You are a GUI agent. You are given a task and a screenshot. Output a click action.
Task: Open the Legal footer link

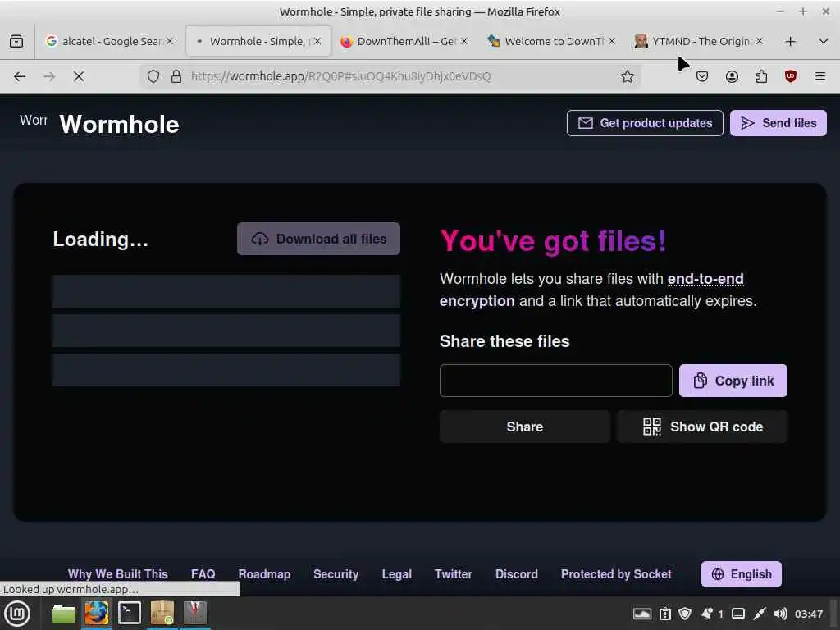[396, 574]
